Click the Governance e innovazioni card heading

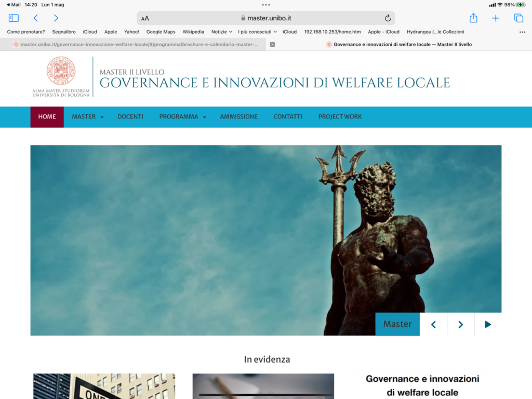click(422, 385)
